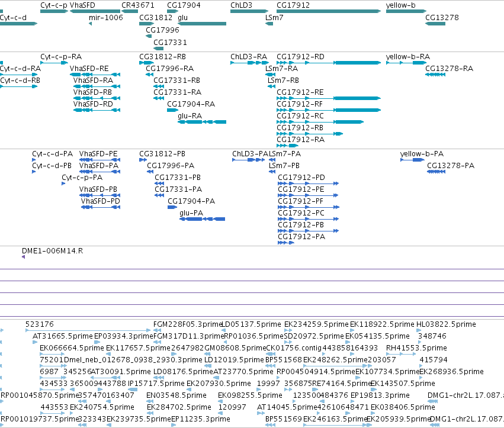Open the LSm7 gene label
This screenshot has width=504, height=428.
(x=274, y=18)
